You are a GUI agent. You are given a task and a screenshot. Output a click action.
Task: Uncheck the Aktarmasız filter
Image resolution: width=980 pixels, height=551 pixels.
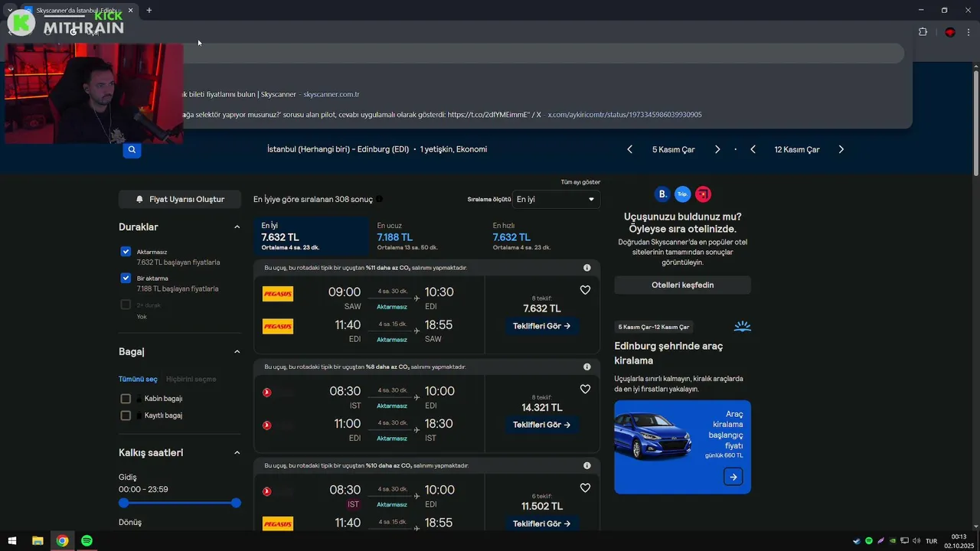click(x=126, y=252)
